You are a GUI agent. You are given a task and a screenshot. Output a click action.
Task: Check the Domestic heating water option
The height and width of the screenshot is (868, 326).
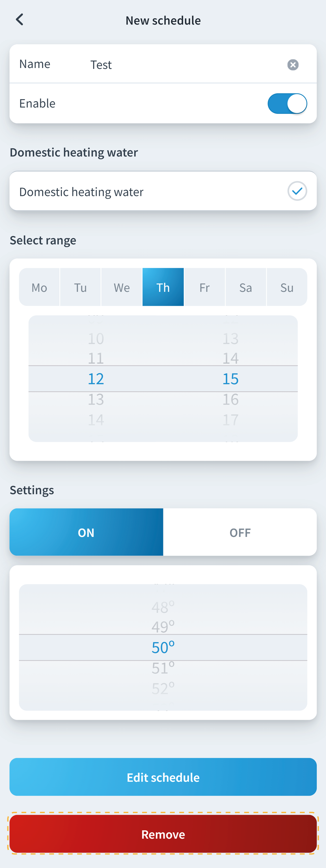click(297, 191)
